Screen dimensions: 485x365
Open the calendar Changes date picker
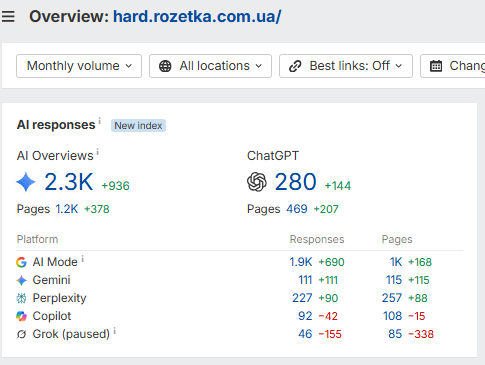click(453, 66)
